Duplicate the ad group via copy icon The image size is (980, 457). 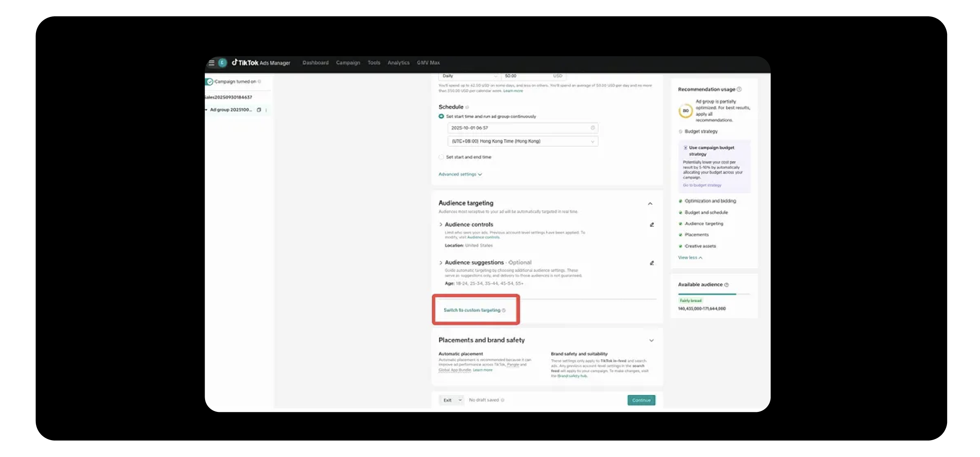click(259, 110)
